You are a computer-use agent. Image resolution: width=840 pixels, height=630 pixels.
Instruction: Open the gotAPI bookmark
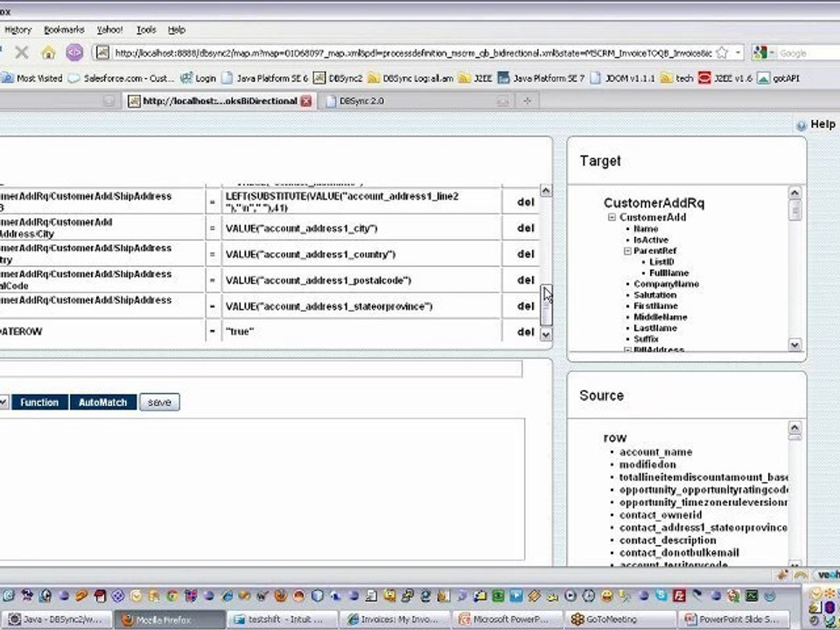click(x=779, y=78)
